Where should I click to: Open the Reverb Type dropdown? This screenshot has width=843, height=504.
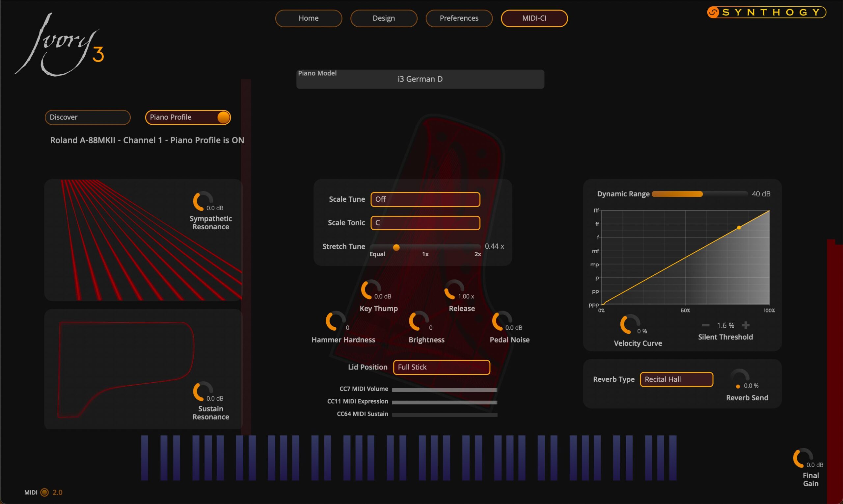point(676,379)
